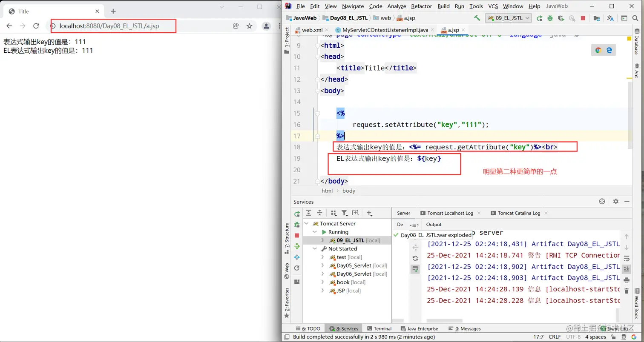
Task: Expand the JSP [local] node
Action: (323, 291)
